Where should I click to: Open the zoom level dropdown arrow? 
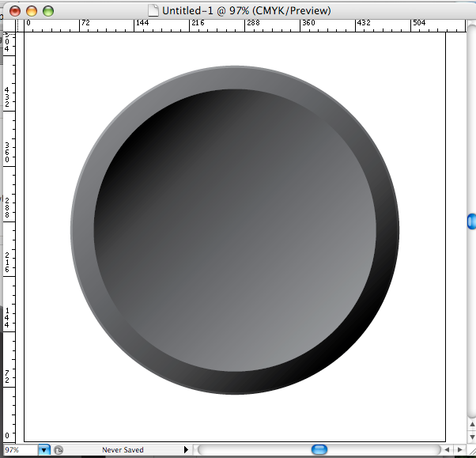pos(44,449)
